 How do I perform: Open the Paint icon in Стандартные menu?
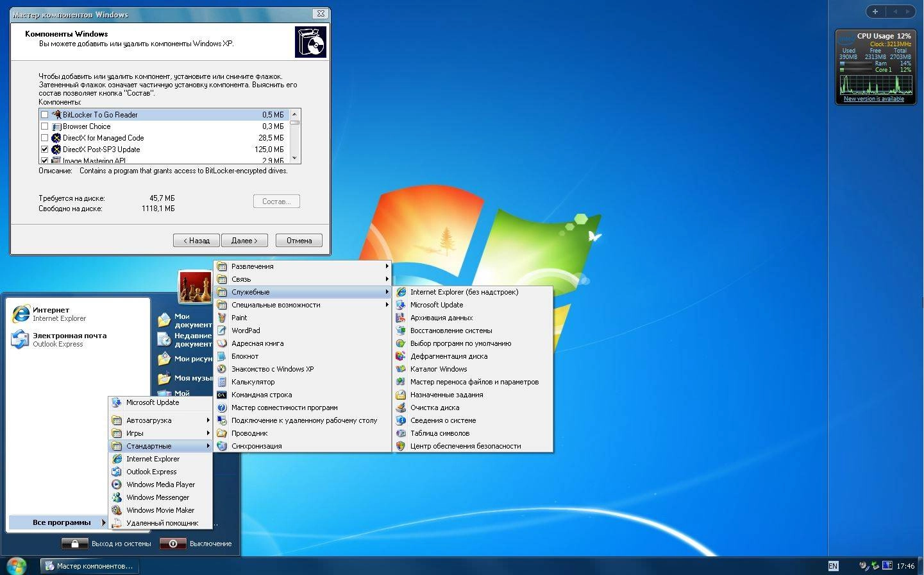[222, 318]
